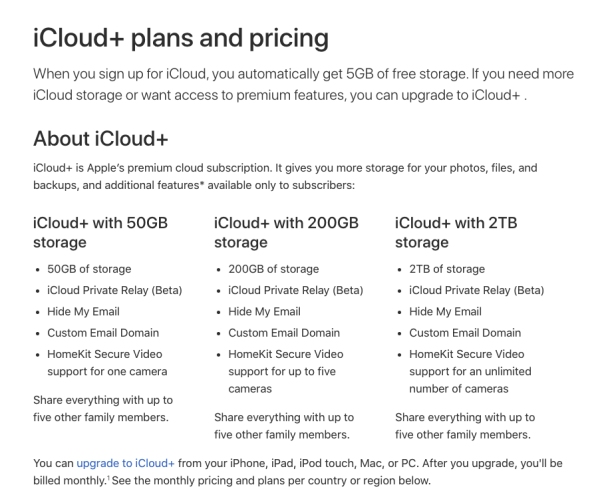
Task: Select 'support for up to five cameras' text
Action: (282, 380)
